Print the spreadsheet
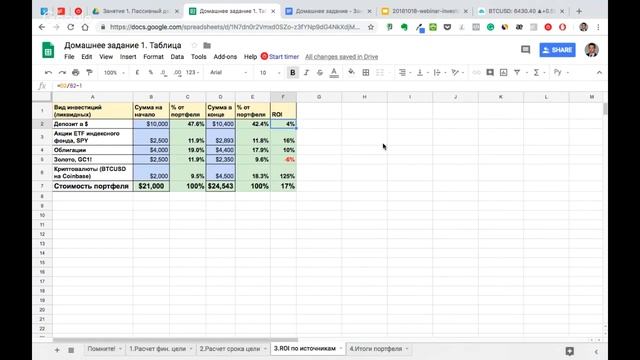 coord(76,73)
